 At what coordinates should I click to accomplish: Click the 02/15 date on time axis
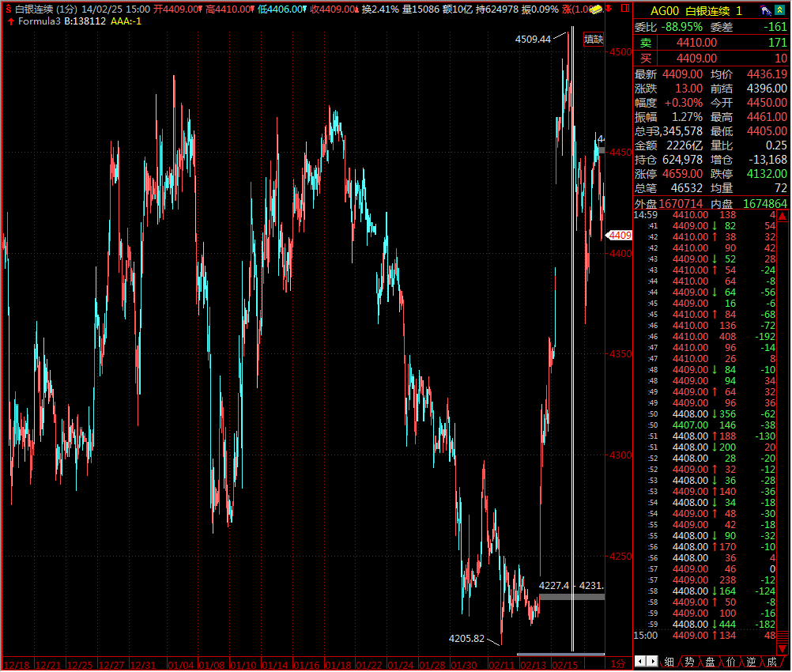[564, 665]
